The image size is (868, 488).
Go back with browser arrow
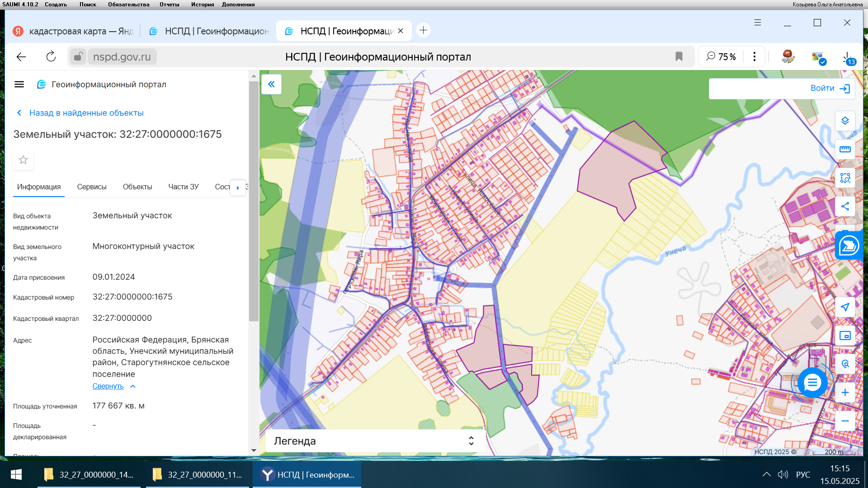tap(21, 56)
